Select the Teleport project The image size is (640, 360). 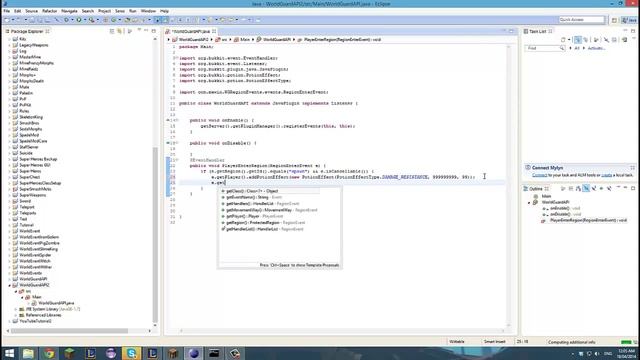tap(27, 207)
